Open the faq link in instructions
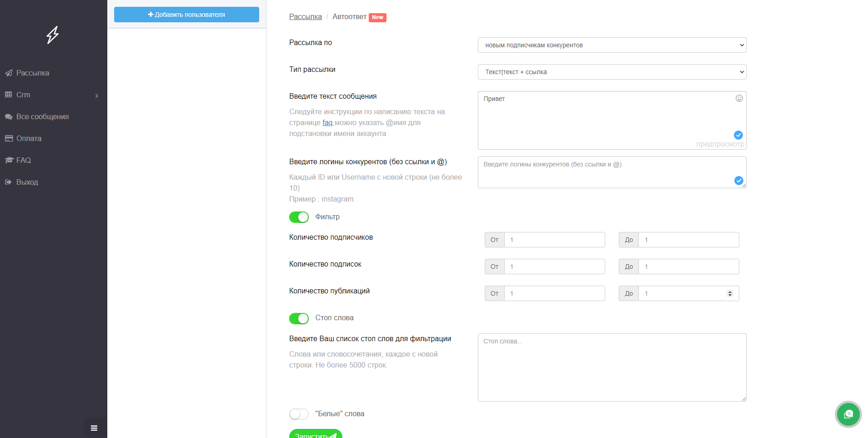The image size is (868, 438). [x=327, y=122]
